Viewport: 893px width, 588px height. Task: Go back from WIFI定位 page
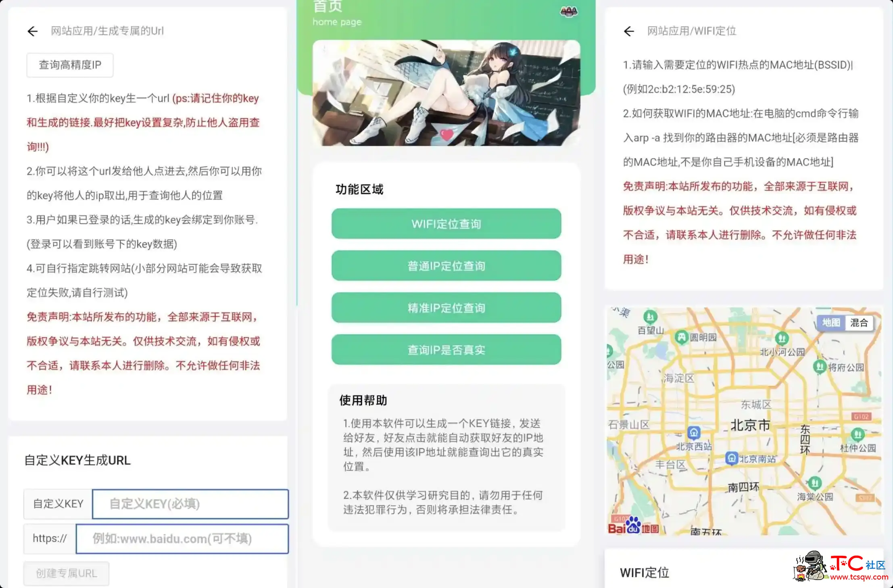(x=629, y=31)
